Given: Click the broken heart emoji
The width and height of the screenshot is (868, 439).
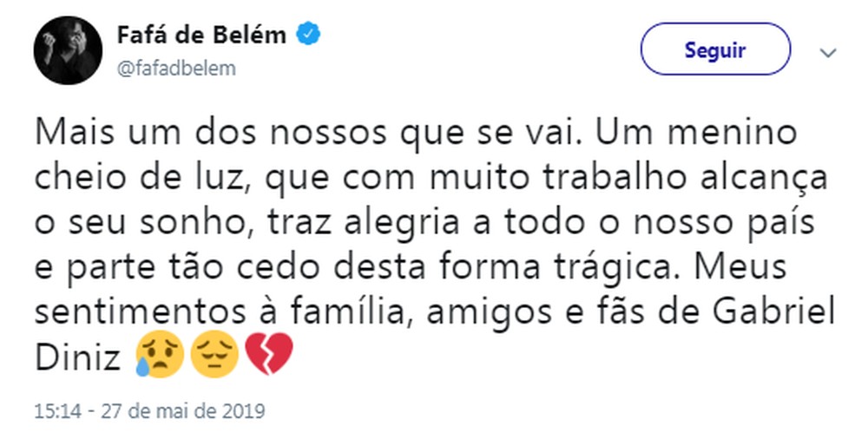Looking at the screenshot, I should pyautogui.click(x=268, y=356).
